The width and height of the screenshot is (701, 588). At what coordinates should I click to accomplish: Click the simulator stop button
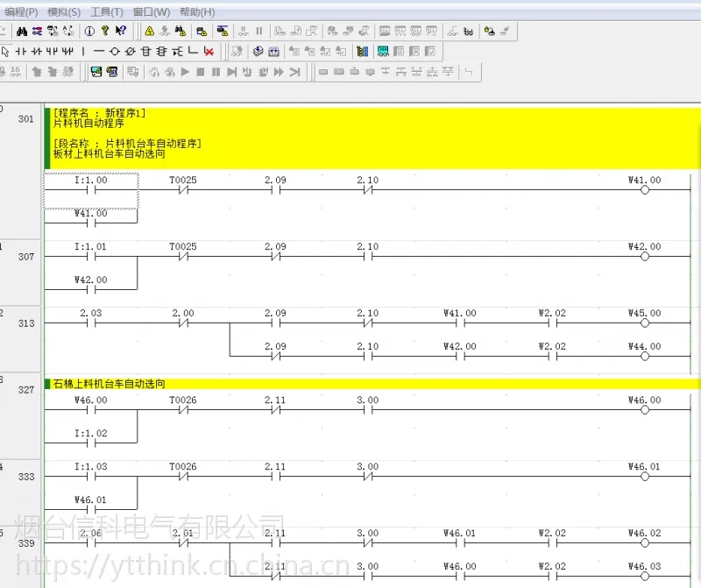click(x=201, y=72)
